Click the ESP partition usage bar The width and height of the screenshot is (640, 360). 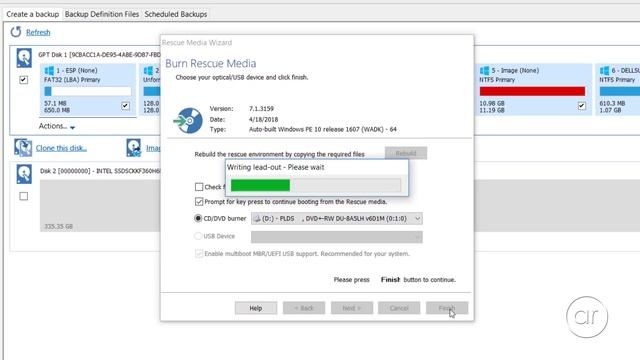point(88,91)
